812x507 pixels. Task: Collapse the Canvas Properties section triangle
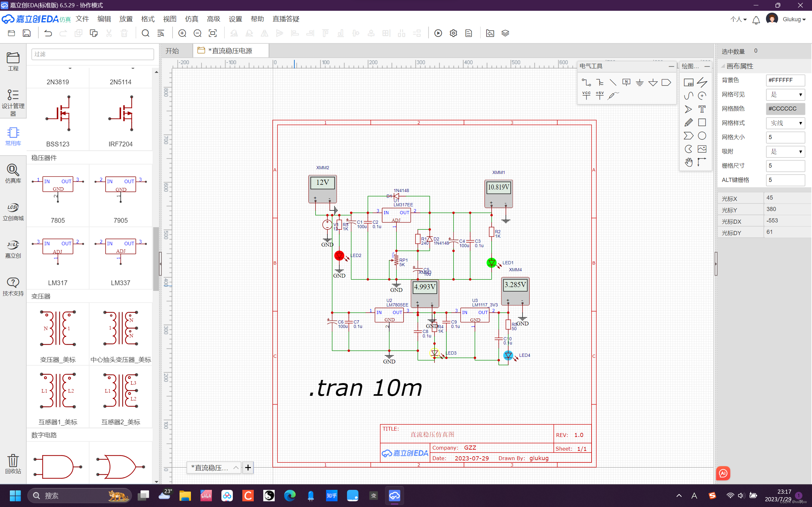pyautogui.click(x=723, y=67)
